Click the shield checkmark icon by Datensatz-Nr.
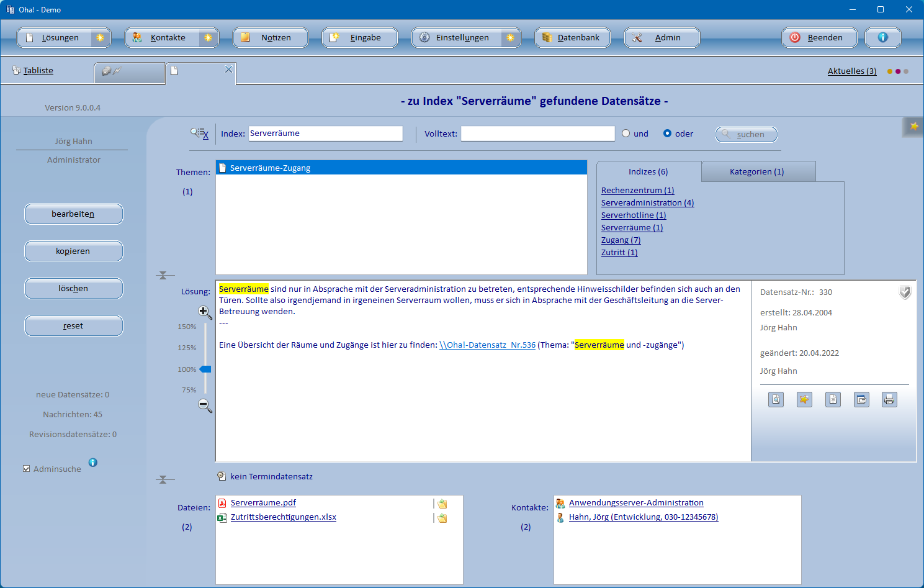The image size is (924, 588). click(x=905, y=292)
